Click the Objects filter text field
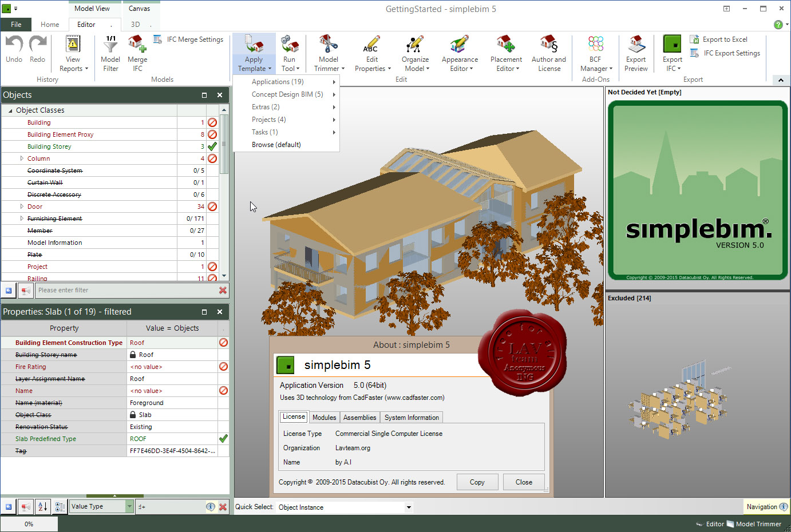The image size is (791, 532). (126, 290)
